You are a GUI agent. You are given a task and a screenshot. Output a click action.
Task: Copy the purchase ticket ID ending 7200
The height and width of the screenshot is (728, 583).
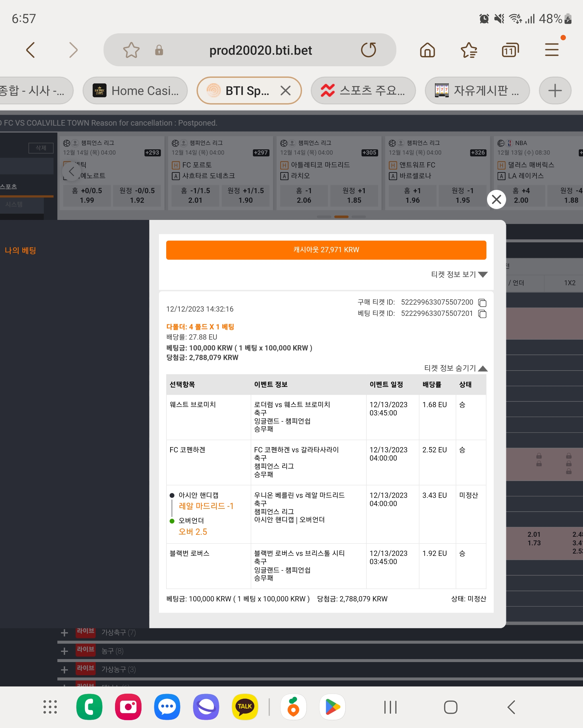coord(482,303)
